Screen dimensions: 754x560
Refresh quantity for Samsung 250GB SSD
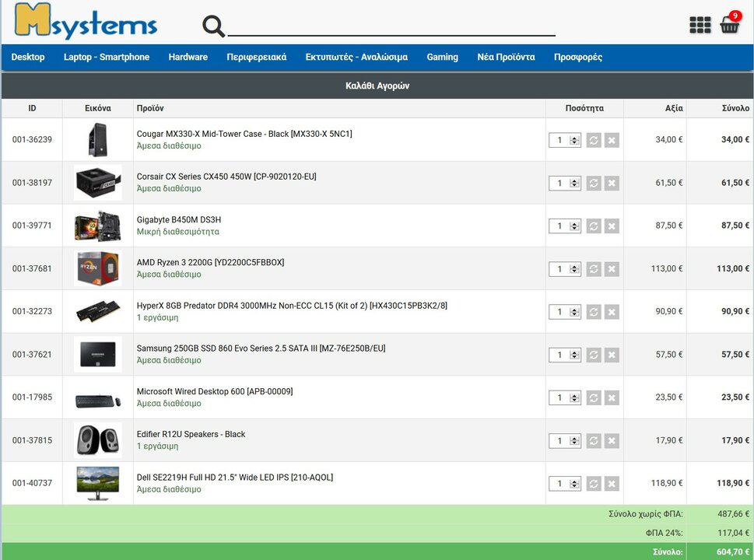click(594, 355)
